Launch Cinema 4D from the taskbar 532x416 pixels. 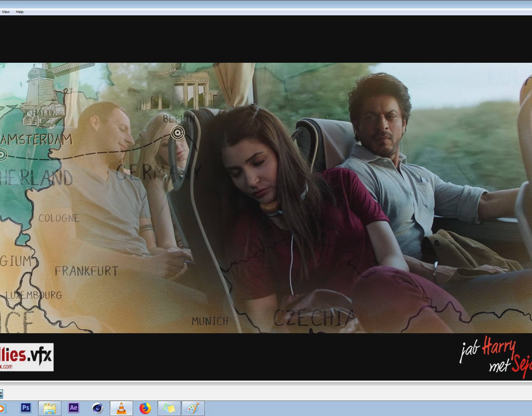98,408
